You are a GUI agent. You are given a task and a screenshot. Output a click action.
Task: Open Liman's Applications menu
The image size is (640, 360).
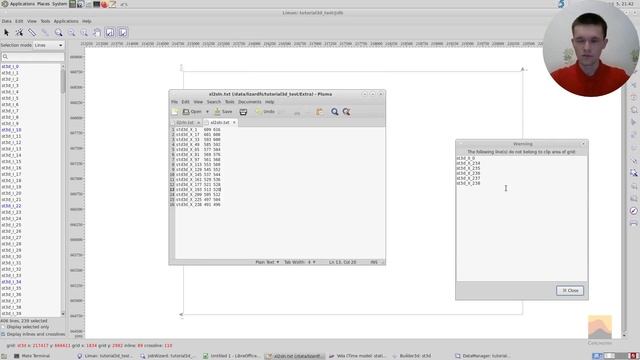(x=66, y=21)
